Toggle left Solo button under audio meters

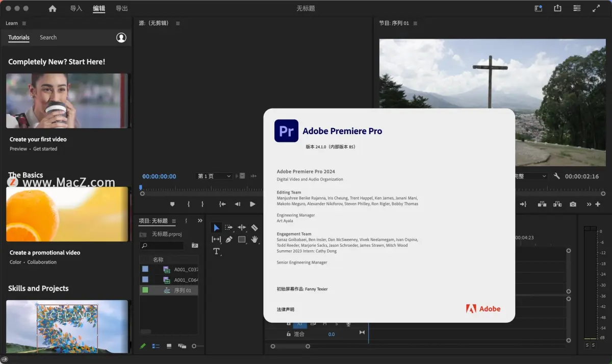click(x=587, y=345)
